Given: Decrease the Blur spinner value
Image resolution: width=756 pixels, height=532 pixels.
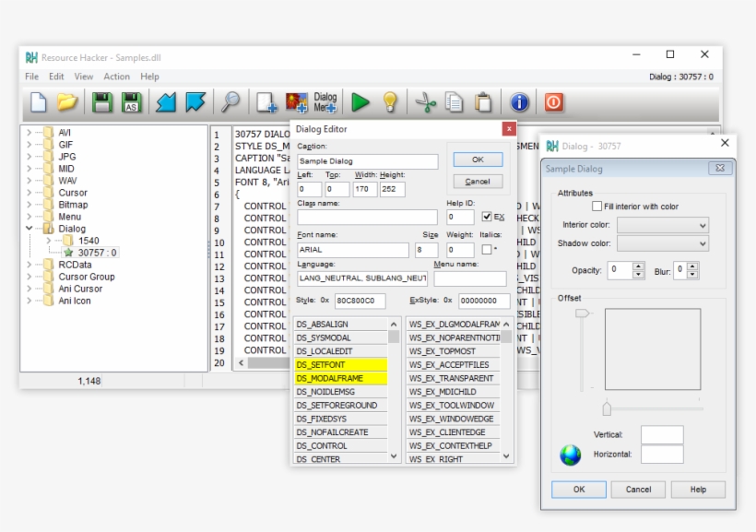Looking at the screenshot, I should 692,275.
